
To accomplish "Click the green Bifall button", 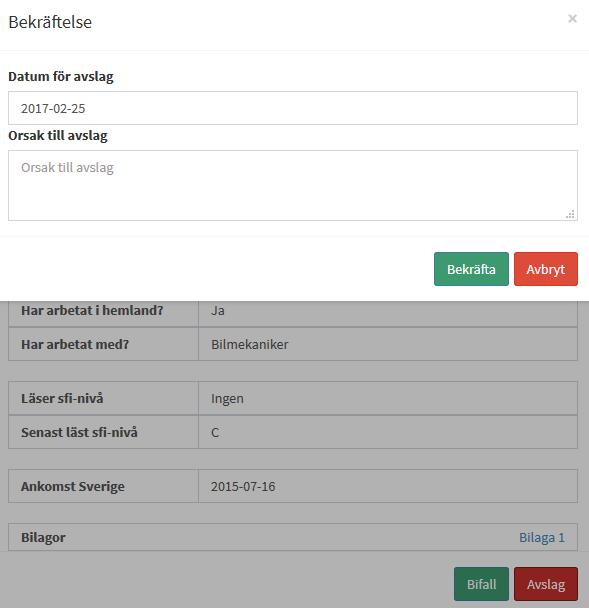I will click(x=481, y=584).
